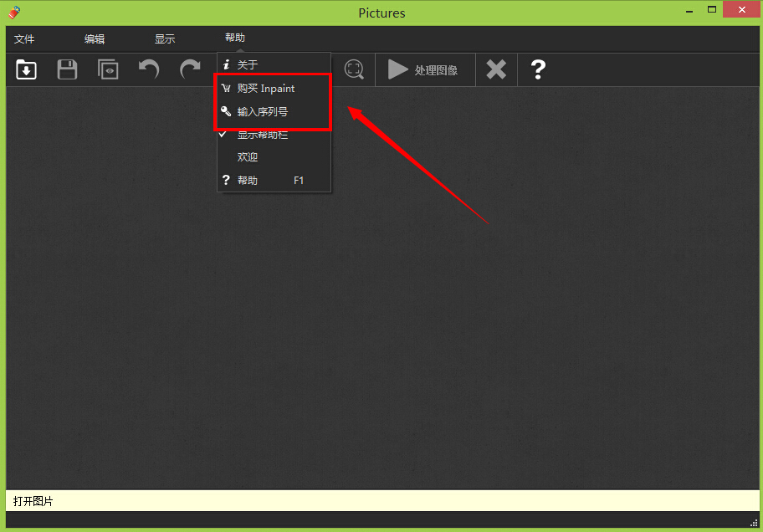
Task: Click the window resize grip corner
Action: 754,524
